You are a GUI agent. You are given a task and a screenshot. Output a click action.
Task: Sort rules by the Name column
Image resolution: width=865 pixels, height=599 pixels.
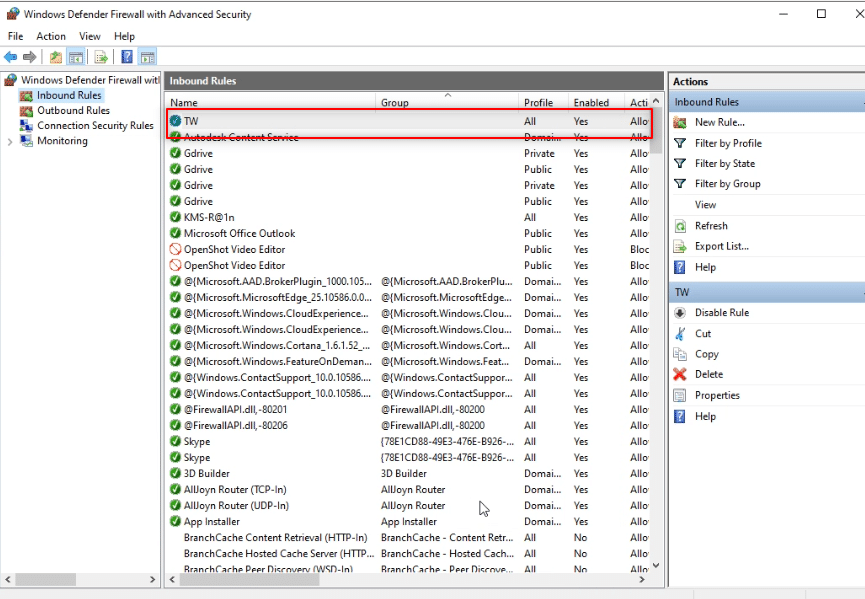pyautogui.click(x=271, y=103)
